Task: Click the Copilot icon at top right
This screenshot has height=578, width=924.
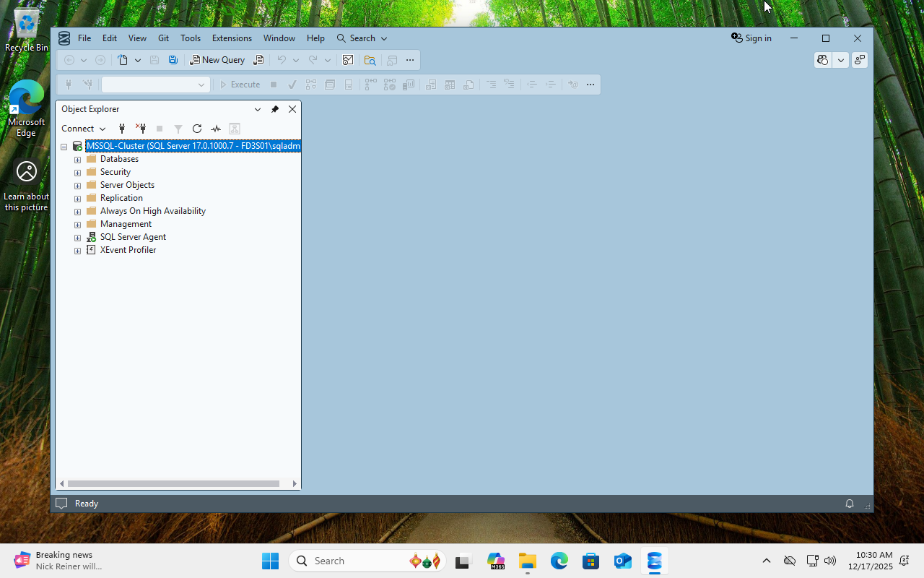Action: [822, 60]
